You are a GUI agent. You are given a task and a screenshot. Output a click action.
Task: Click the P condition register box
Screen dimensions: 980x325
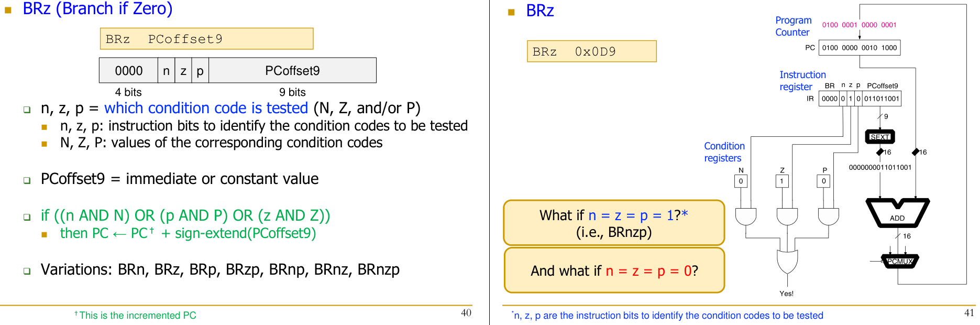[823, 181]
